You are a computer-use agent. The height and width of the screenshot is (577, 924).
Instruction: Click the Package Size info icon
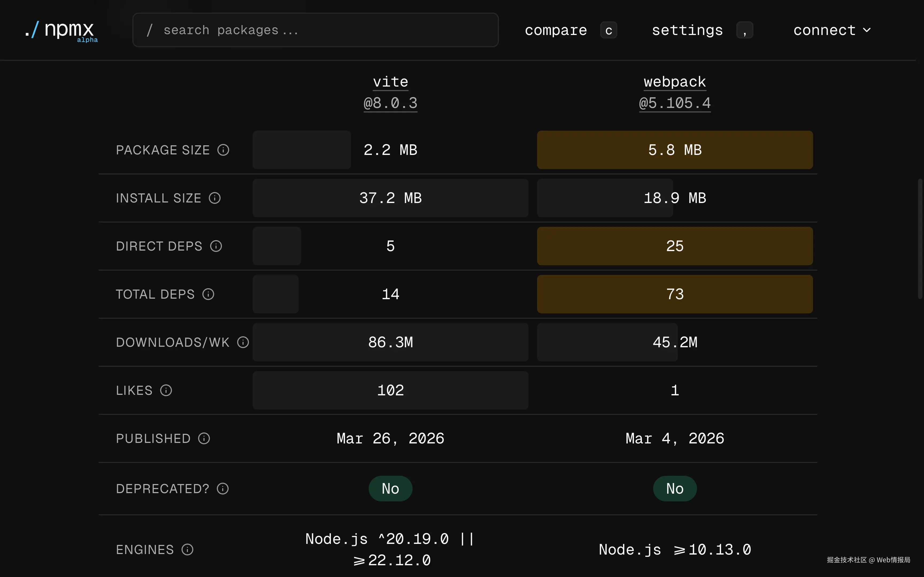point(223,150)
